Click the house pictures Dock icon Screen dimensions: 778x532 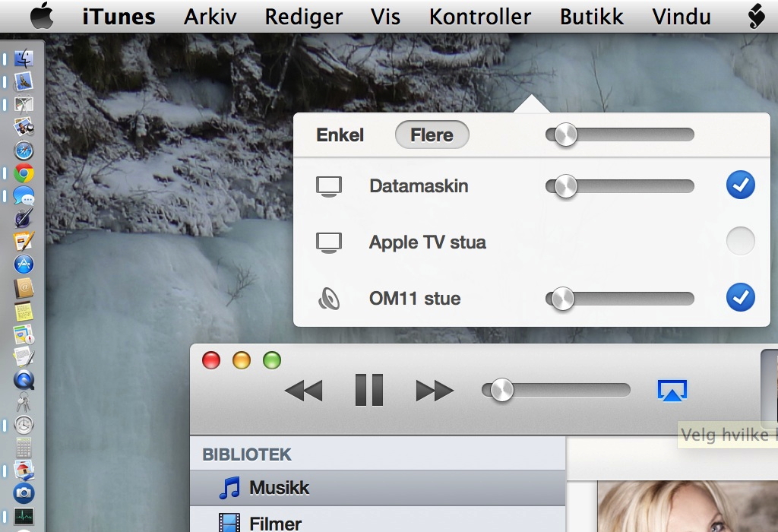24,470
